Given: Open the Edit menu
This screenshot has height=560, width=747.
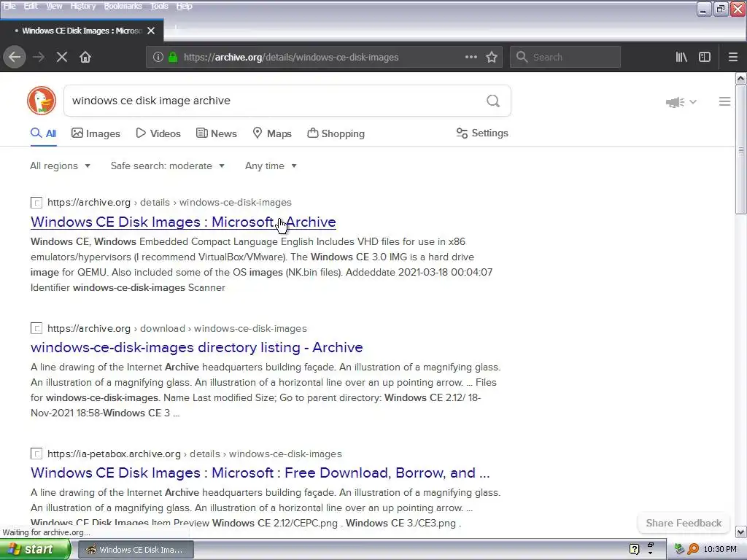Looking at the screenshot, I should pyautogui.click(x=31, y=6).
